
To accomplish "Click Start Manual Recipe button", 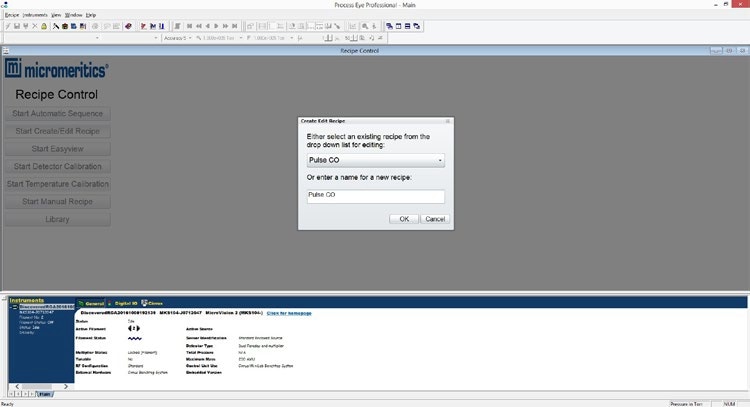I will pyautogui.click(x=57, y=202).
